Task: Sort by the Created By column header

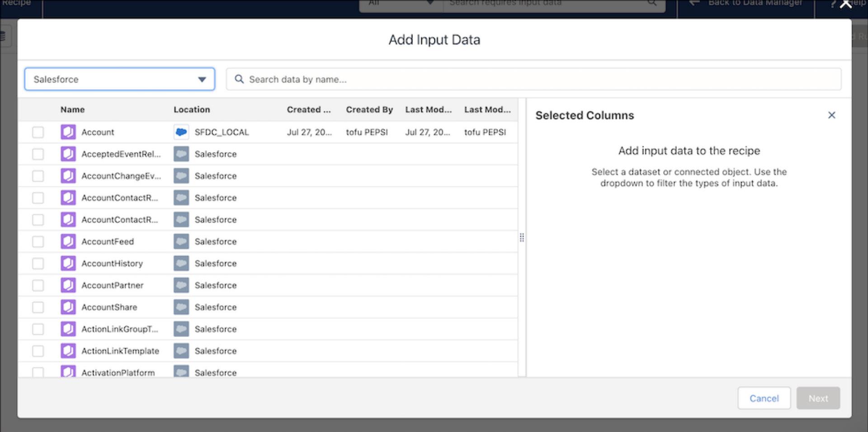Action: (x=369, y=109)
